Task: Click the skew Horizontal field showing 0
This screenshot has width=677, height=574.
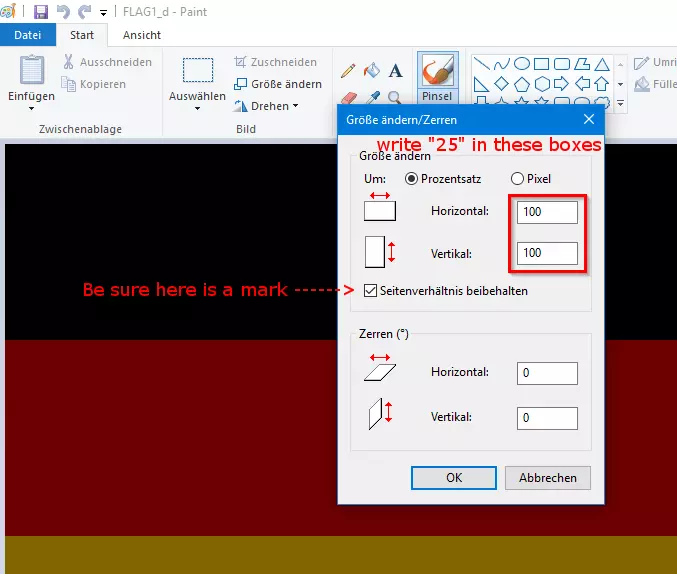Action: 547,373
